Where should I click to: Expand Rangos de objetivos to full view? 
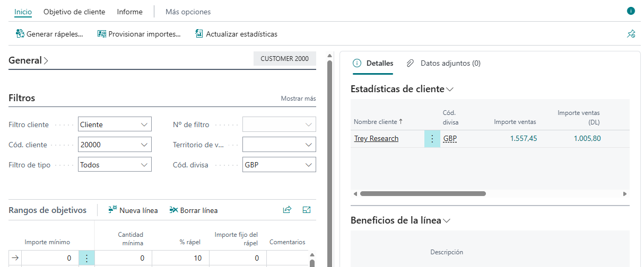click(307, 210)
